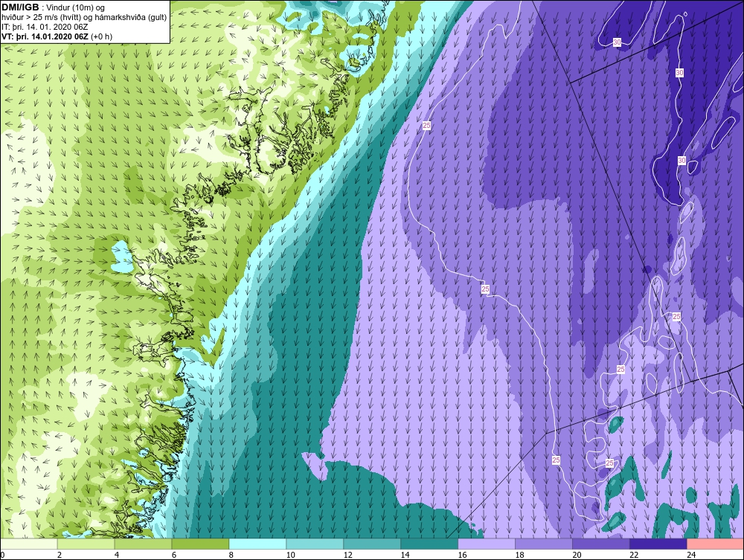Image resolution: width=744 pixels, height=560 pixels.
Task: Click the title line 'DMI/IGB : Vindur (10m) og'
Action: click(x=53, y=7)
